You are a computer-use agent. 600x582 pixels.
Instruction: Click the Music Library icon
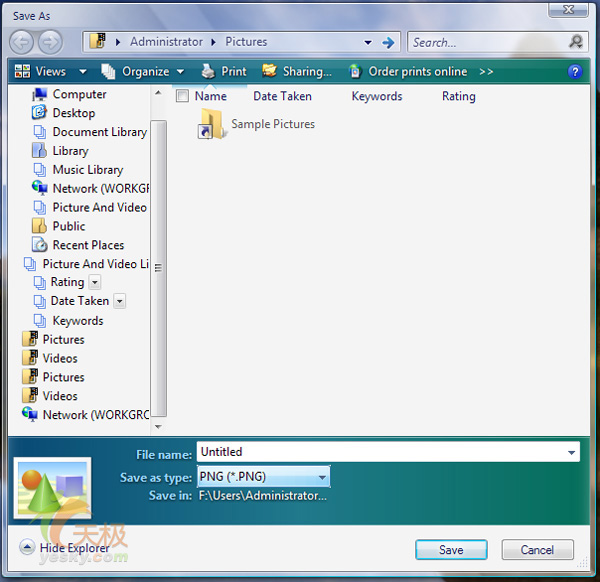(x=40, y=170)
